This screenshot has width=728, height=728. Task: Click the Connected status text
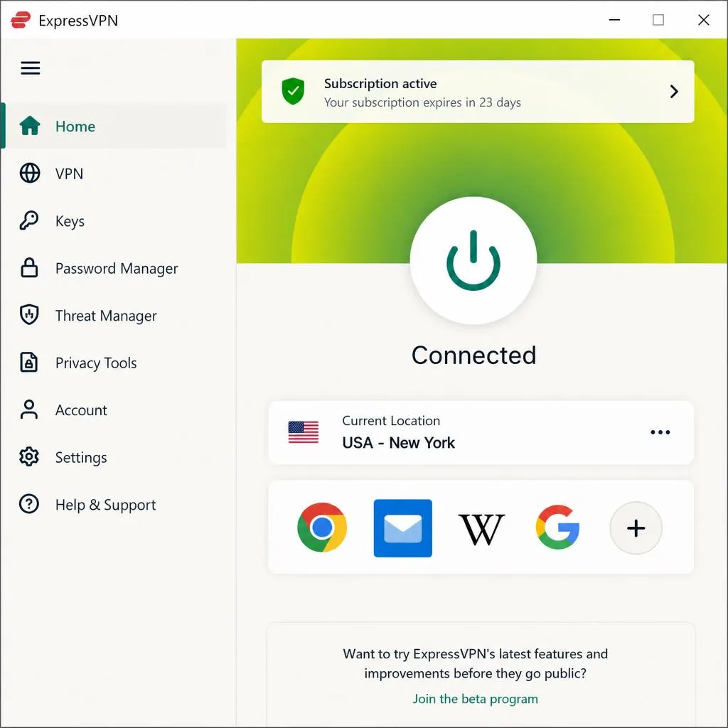tap(473, 355)
